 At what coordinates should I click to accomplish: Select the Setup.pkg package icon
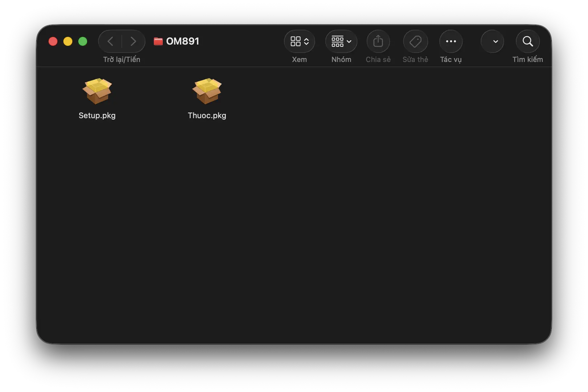coord(97,91)
